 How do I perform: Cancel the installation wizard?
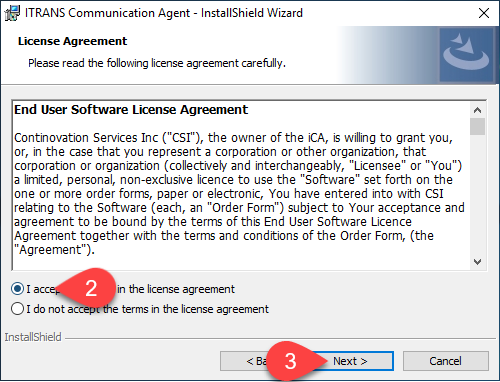(446, 361)
